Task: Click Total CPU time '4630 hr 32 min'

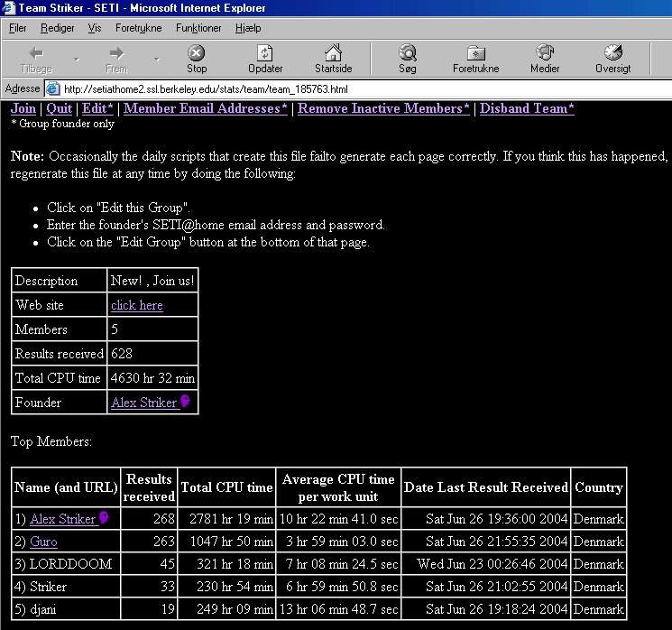Action: pyautogui.click(x=152, y=378)
